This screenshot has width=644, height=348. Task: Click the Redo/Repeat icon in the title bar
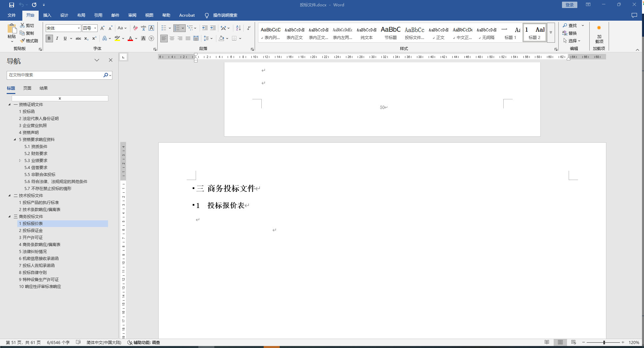click(x=34, y=5)
